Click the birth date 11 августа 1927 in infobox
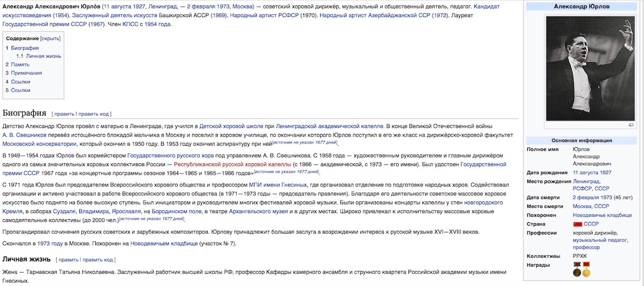 coord(592,172)
